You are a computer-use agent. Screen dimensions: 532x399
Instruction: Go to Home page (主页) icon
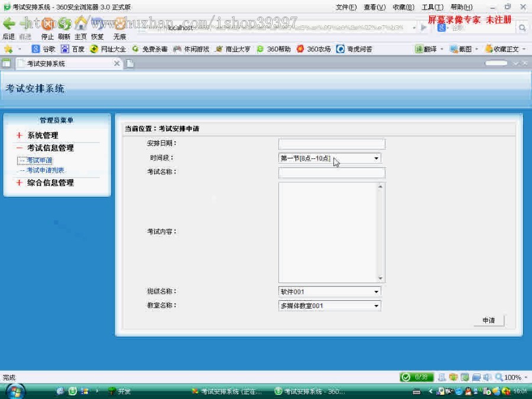(80, 24)
